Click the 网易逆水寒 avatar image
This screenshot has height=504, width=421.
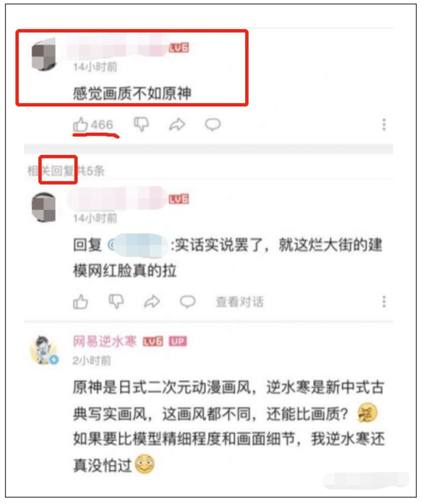(x=45, y=351)
